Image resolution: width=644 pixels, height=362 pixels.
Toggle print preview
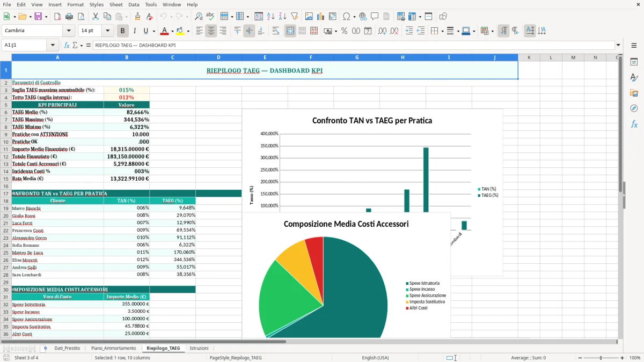[x=80, y=17]
